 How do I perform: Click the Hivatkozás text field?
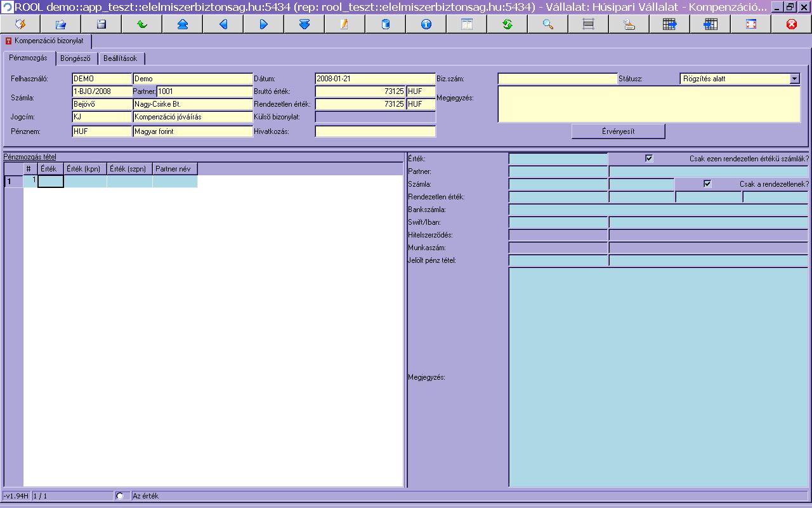[x=375, y=131]
